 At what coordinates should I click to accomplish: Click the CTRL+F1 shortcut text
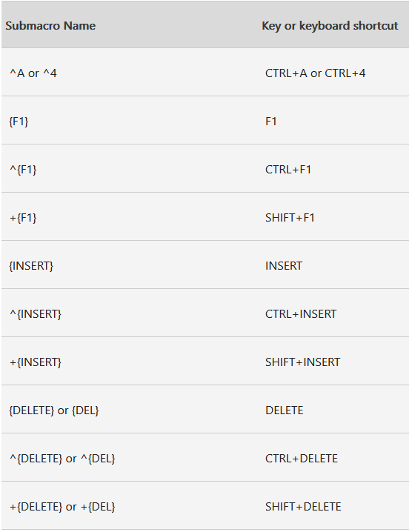click(287, 169)
